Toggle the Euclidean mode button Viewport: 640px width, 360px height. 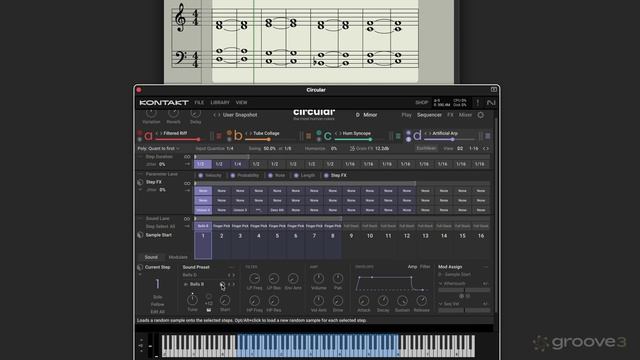click(426, 149)
